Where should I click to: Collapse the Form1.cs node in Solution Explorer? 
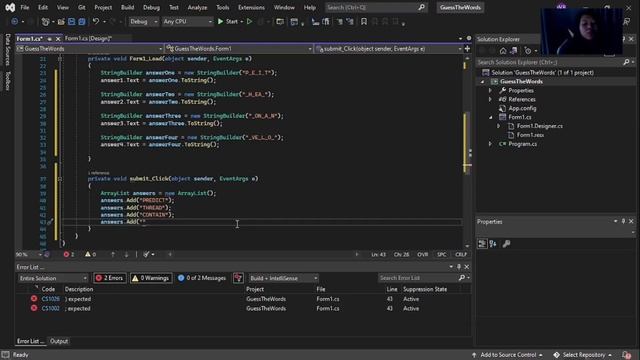point(491,117)
